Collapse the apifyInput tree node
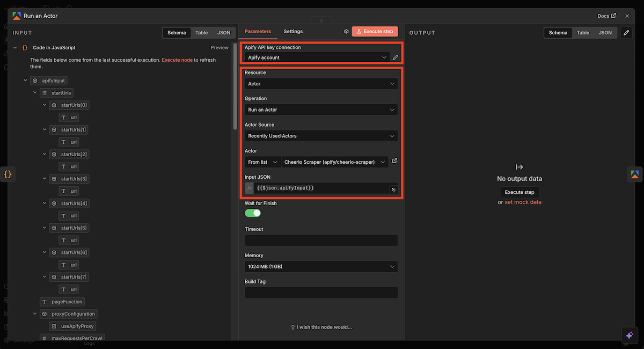The image size is (644, 349). [25, 81]
